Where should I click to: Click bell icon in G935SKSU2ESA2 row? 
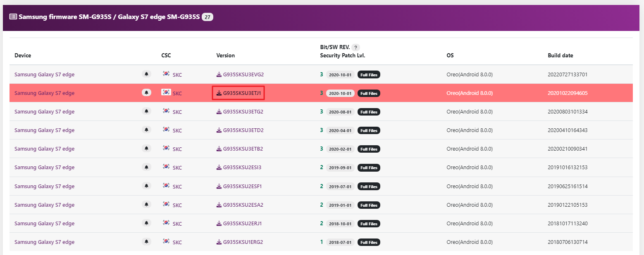[x=146, y=204]
